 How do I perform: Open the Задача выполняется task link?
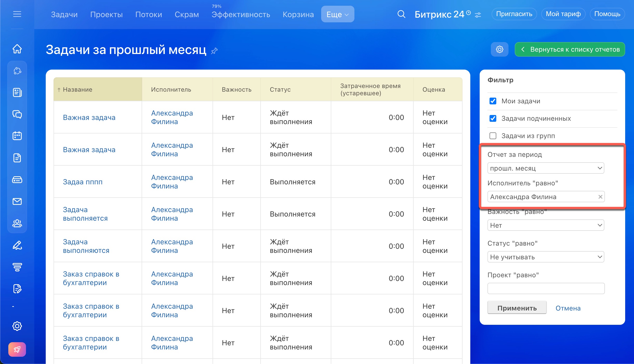click(x=85, y=214)
